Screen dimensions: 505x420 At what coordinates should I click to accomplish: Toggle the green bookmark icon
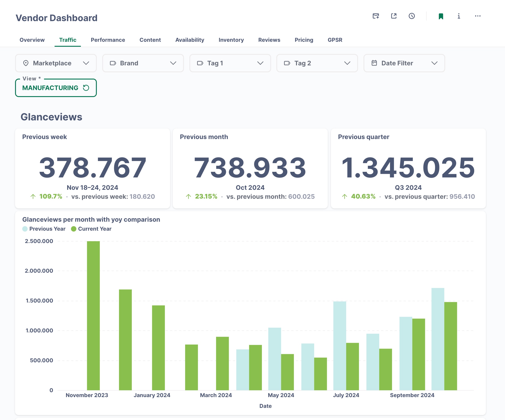(x=441, y=16)
